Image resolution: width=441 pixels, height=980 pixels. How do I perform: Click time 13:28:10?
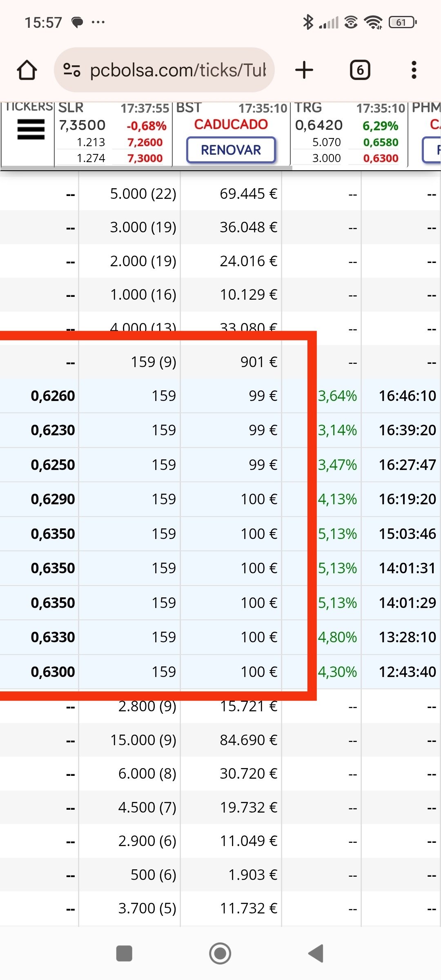(x=408, y=637)
